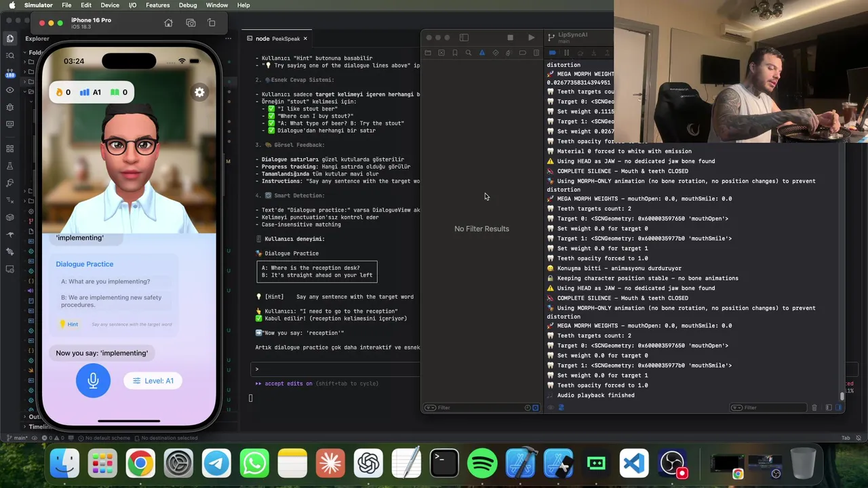
Task: Open Xcode's Source Control navigator icon
Action: [441, 53]
